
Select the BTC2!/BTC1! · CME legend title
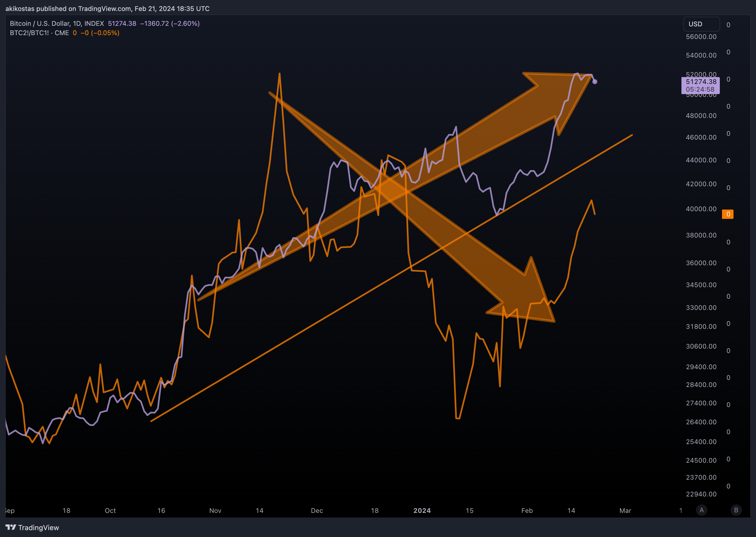coord(39,33)
